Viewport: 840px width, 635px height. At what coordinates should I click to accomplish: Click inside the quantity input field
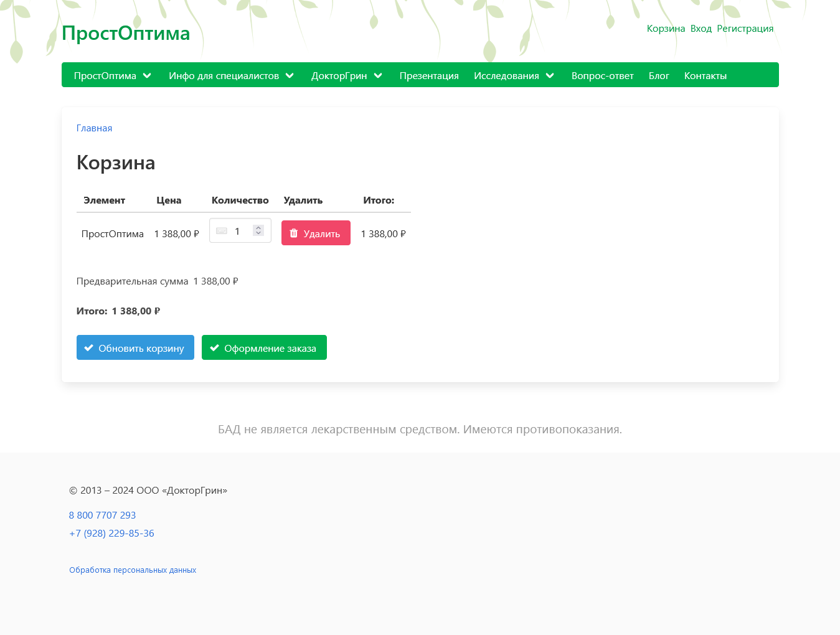click(240, 231)
